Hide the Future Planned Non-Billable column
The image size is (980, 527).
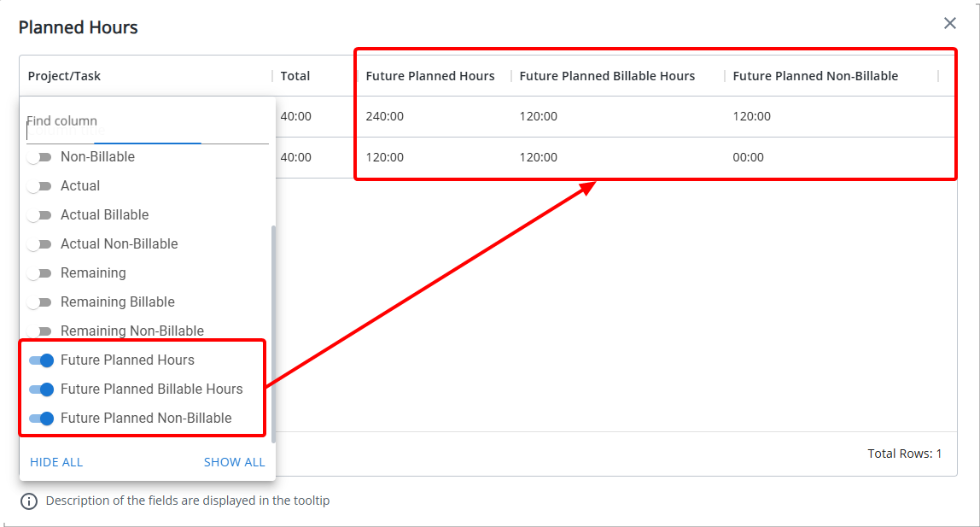[41, 419]
